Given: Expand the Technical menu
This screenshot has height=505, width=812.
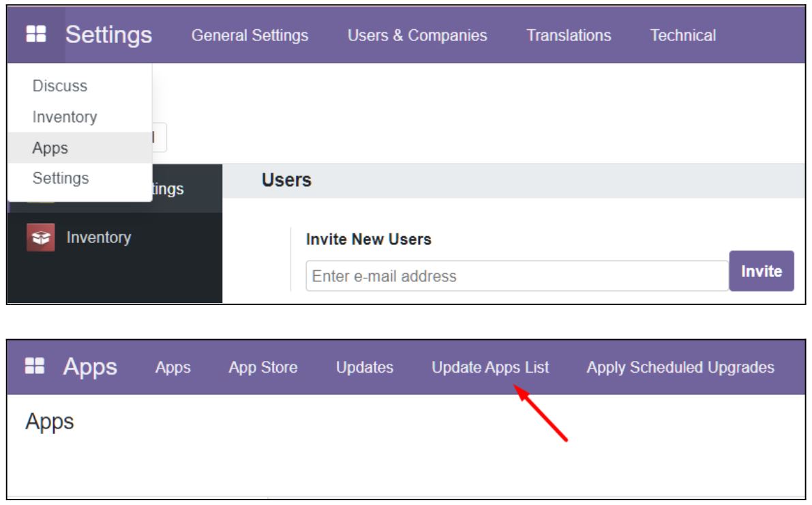Looking at the screenshot, I should pos(685,35).
